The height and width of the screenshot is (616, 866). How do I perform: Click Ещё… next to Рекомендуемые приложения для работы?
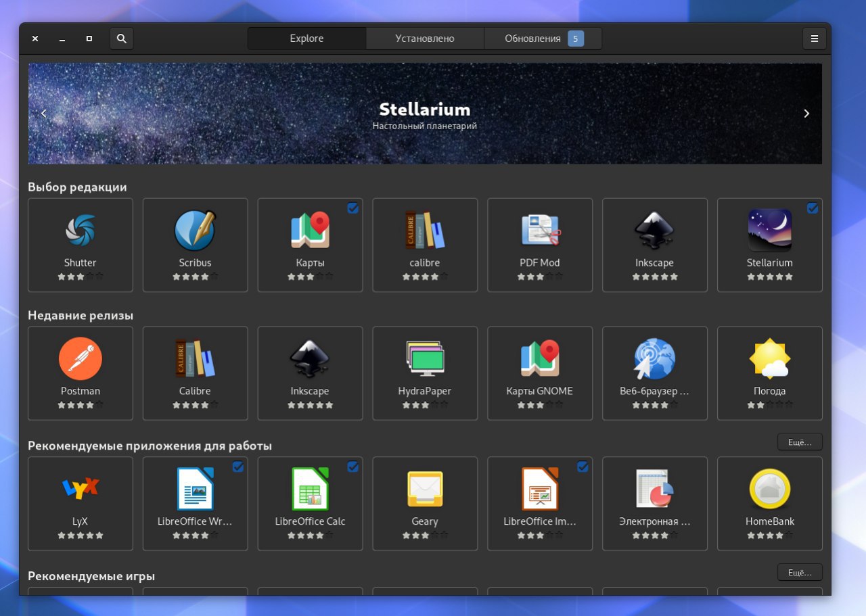tap(800, 442)
